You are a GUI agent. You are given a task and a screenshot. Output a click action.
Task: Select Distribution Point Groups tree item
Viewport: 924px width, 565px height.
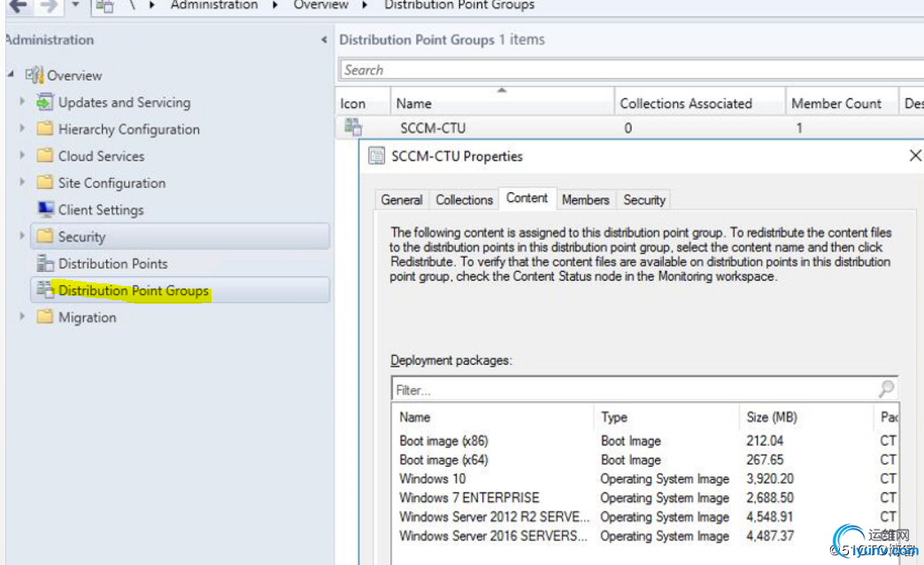(180, 290)
